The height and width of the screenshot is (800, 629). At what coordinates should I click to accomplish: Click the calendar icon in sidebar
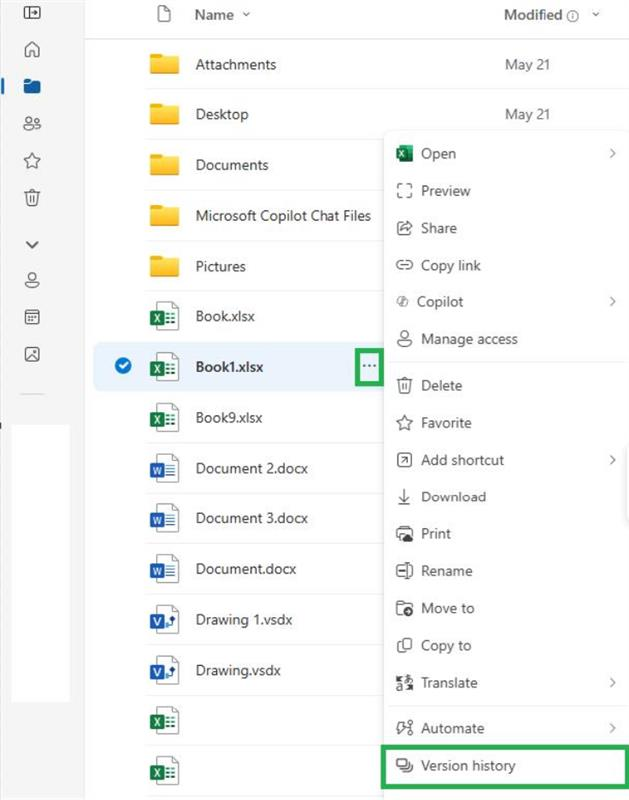[x=32, y=317]
